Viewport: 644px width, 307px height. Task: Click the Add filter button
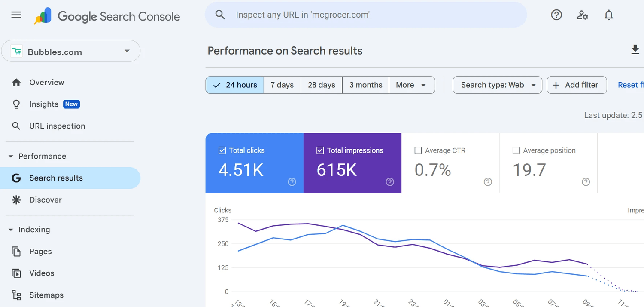tap(576, 85)
